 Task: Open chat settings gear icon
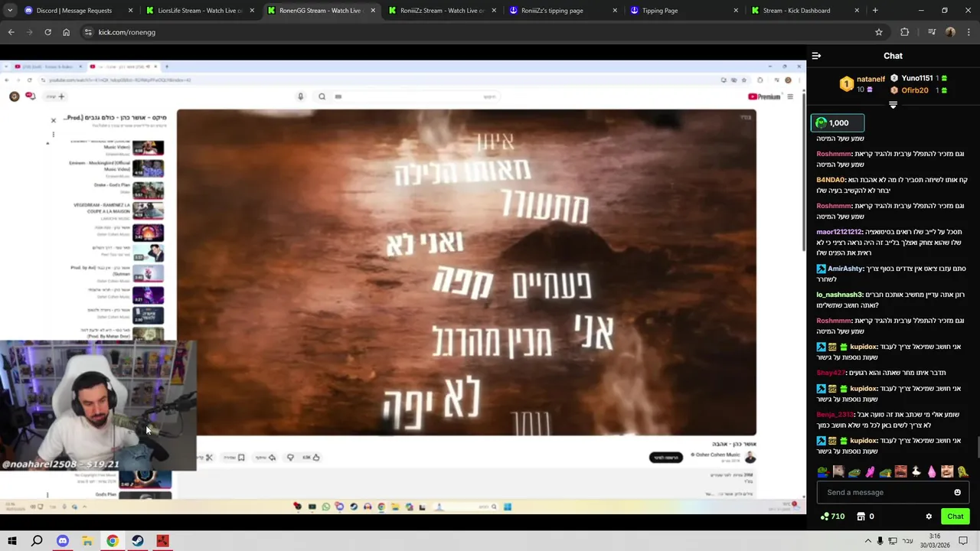click(x=929, y=517)
